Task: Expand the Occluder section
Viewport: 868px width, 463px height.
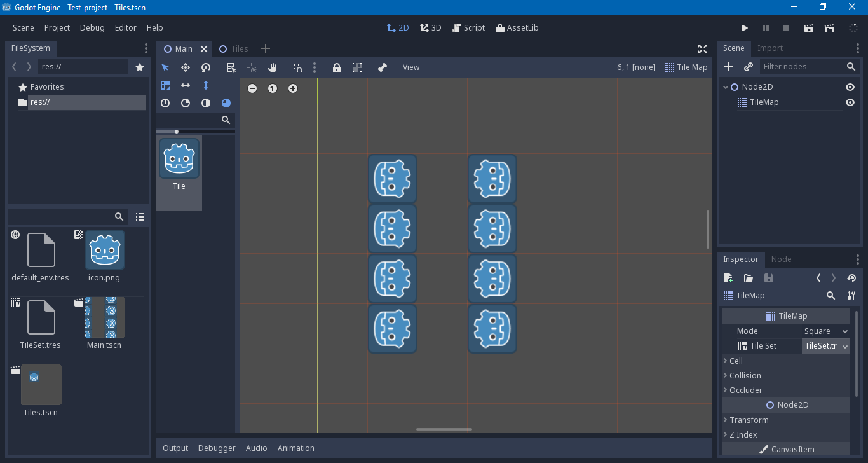Action: point(785,390)
